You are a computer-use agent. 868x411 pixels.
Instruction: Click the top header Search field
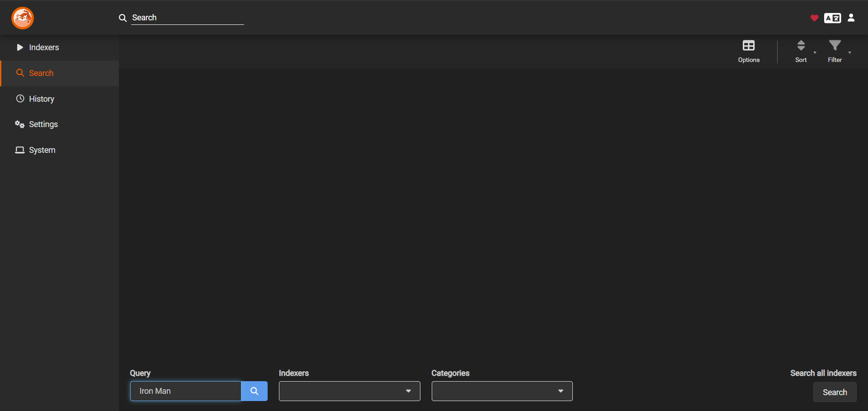tap(187, 18)
